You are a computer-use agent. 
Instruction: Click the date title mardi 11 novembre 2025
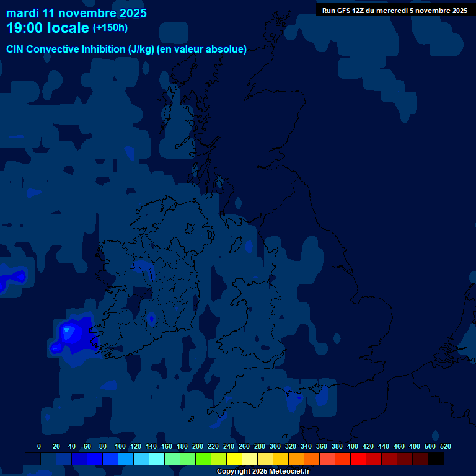point(76,13)
